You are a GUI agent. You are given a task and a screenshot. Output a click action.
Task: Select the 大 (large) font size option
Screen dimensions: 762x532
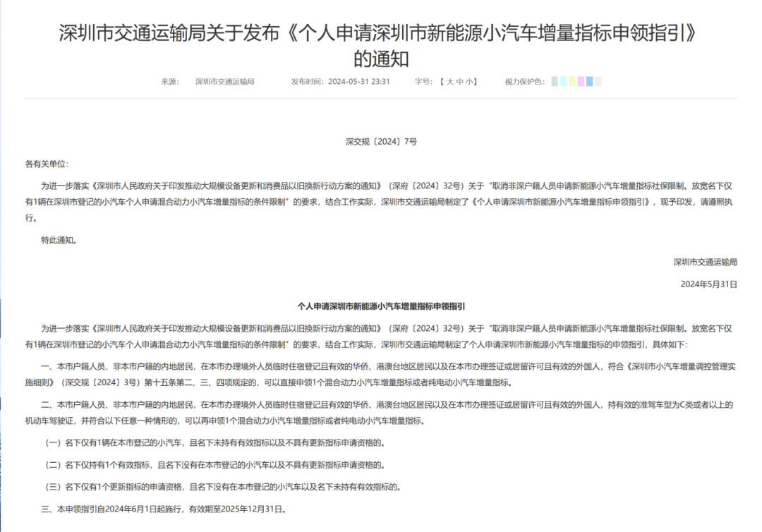[450, 81]
